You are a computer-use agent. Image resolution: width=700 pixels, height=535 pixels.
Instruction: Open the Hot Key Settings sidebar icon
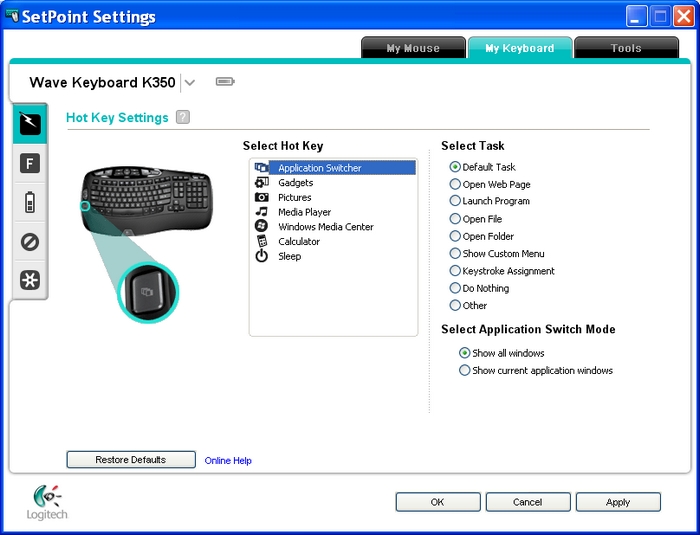[x=30, y=123]
